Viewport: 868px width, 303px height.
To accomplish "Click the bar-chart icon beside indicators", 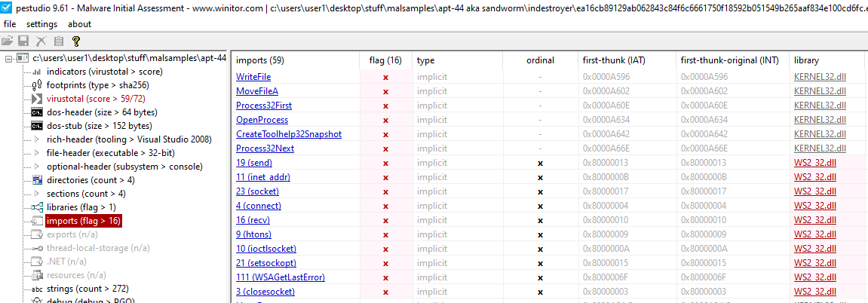I will click(37, 72).
